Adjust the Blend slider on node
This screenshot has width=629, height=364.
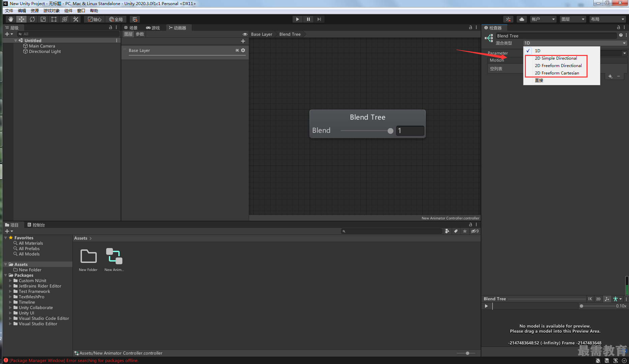tap(367, 131)
